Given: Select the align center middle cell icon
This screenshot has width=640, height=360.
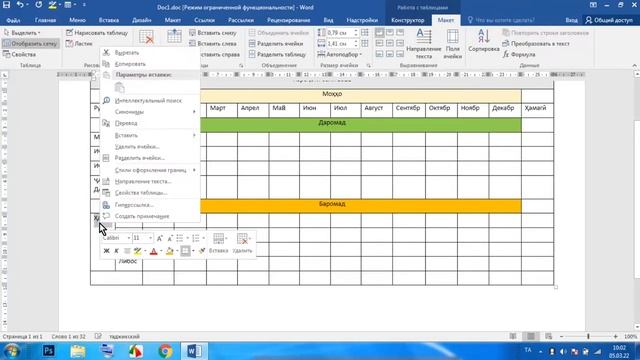Looking at the screenshot, I should coord(390,43).
